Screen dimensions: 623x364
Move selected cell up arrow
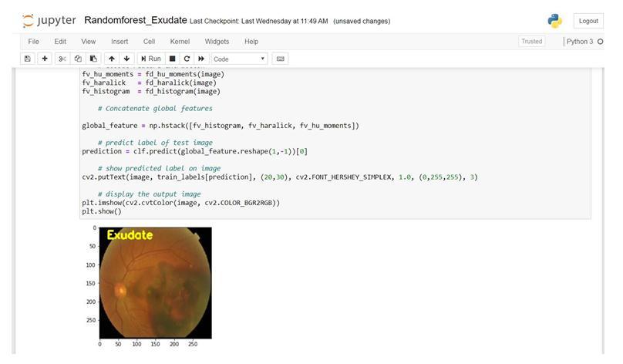pyautogui.click(x=112, y=59)
